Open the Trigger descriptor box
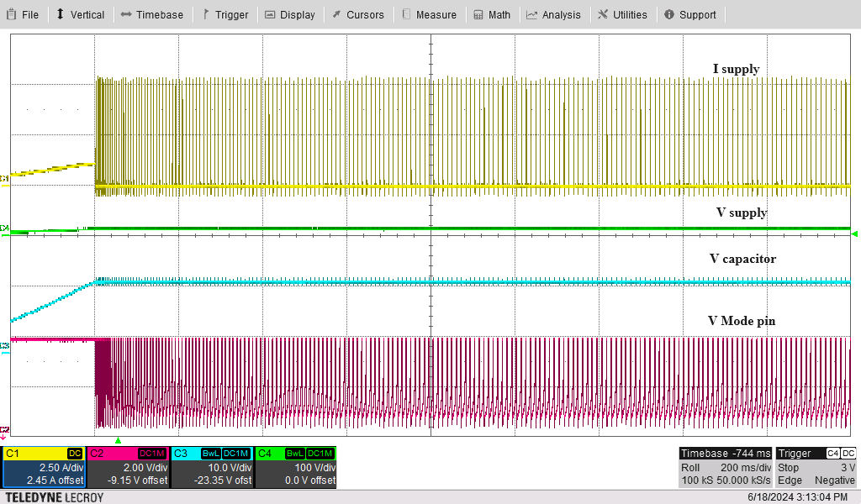The height and width of the screenshot is (504, 861). coord(816,467)
